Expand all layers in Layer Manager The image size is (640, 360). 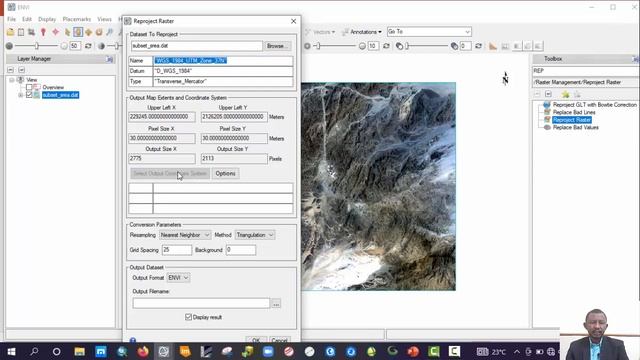(21, 70)
